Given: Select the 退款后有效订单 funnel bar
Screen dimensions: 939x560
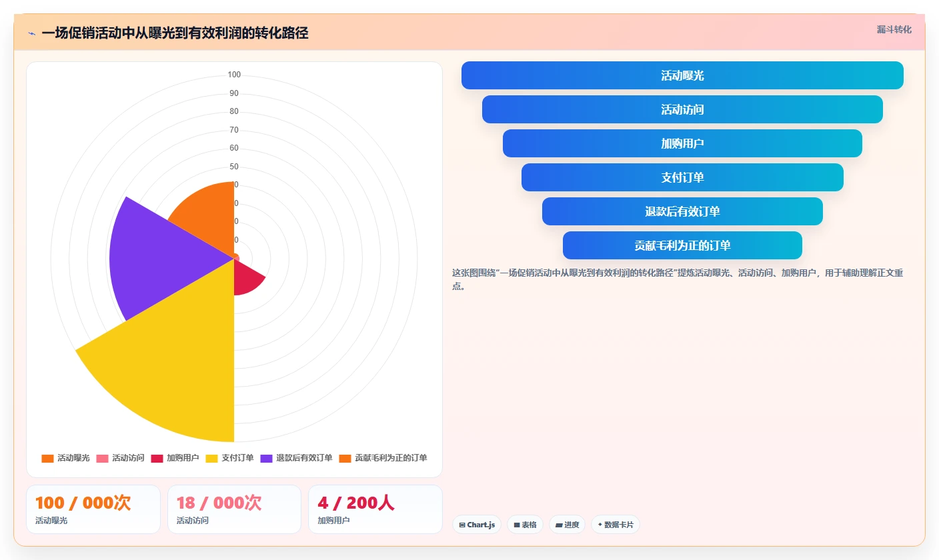Looking at the screenshot, I should (682, 211).
